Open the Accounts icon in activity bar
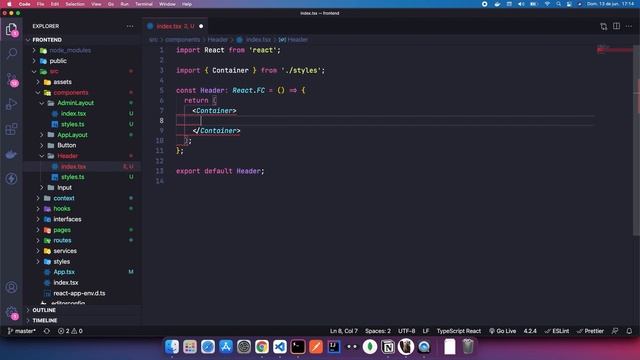The width and height of the screenshot is (640, 360). [11, 287]
